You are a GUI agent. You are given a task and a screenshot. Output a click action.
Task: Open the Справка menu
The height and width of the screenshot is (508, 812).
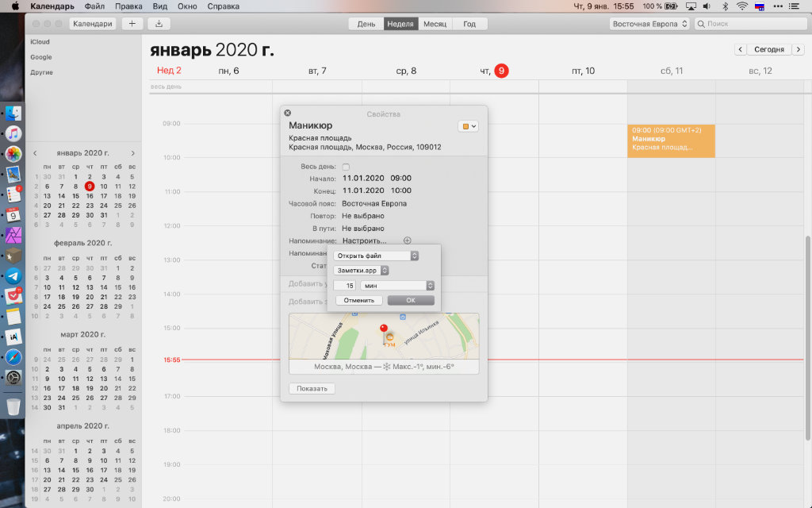tap(223, 6)
